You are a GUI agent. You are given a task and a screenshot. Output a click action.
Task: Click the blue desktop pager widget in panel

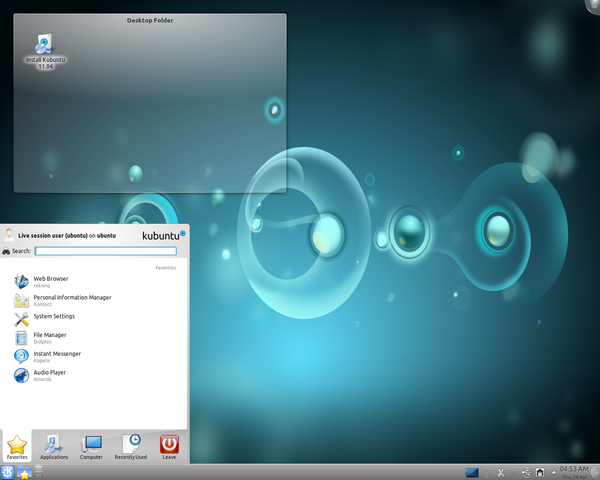click(x=472, y=472)
